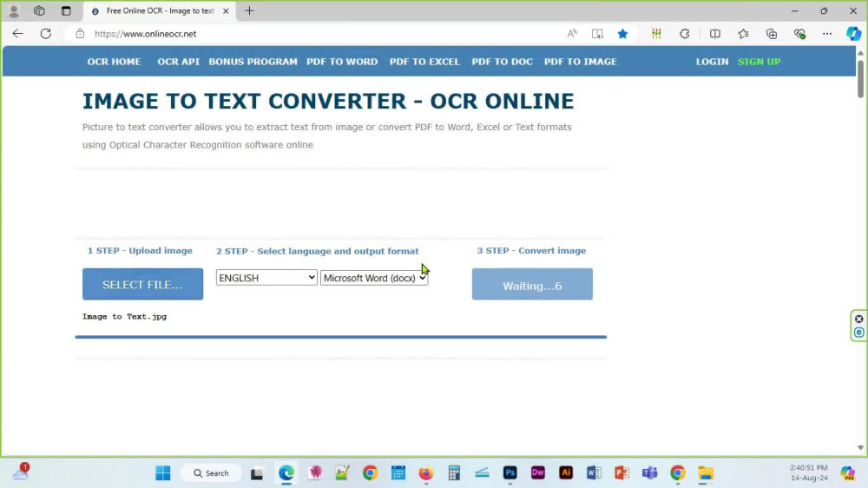Open PDF TO EXCEL in the nav bar

[x=424, y=62]
